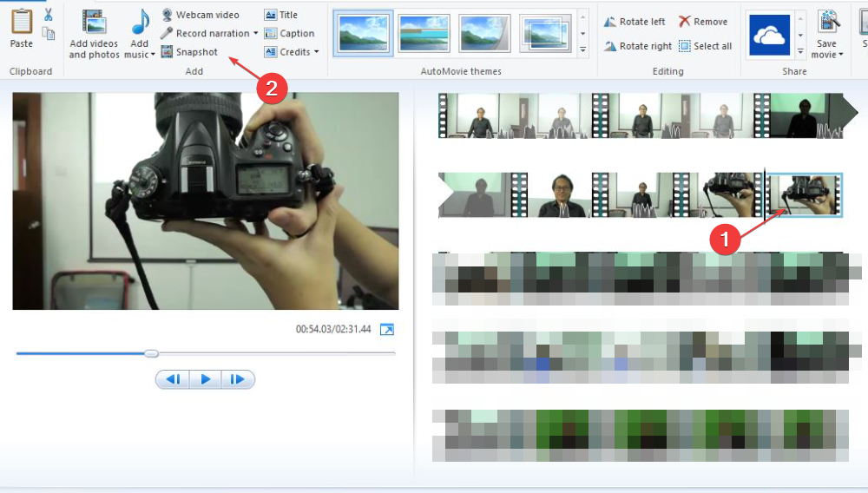Image resolution: width=868 pixels, height=493 pixels.
Task: Click Record narration microphone button
Action: coord(206,33)
